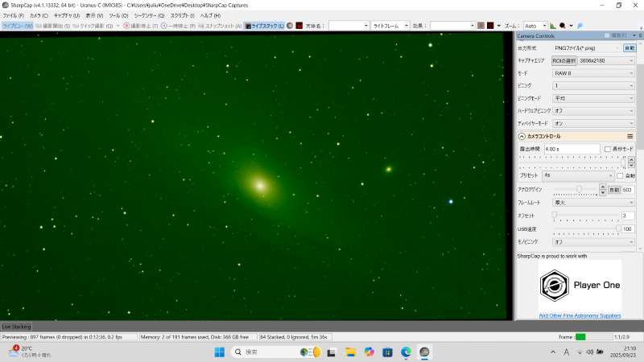The width and height of the screenshot is (644, 362).
Task: Click the snapshot toolbar button
Action: (x=219, y=26)
